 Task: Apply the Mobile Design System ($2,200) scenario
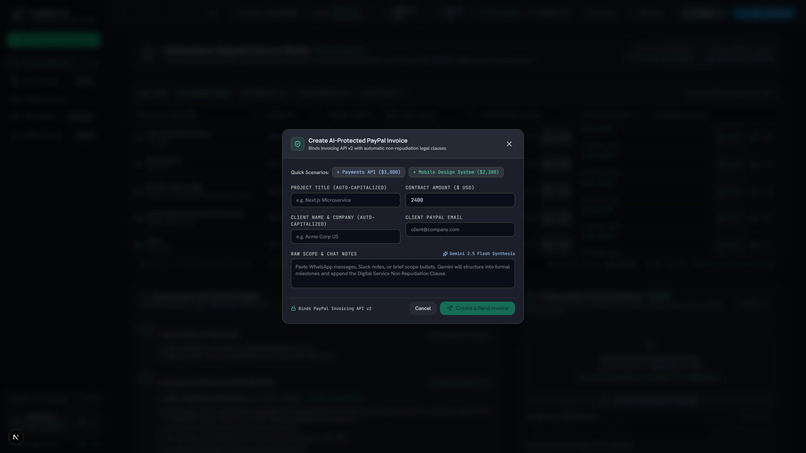click(456, 172)
